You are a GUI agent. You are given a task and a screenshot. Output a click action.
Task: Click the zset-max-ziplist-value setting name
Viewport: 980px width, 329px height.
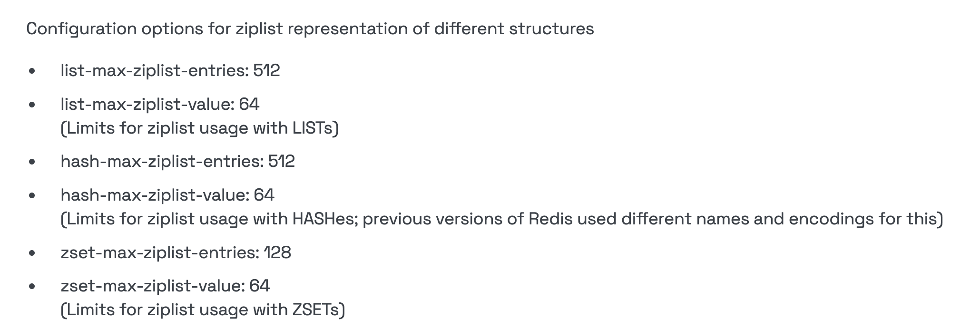click(x=152, y=286)
